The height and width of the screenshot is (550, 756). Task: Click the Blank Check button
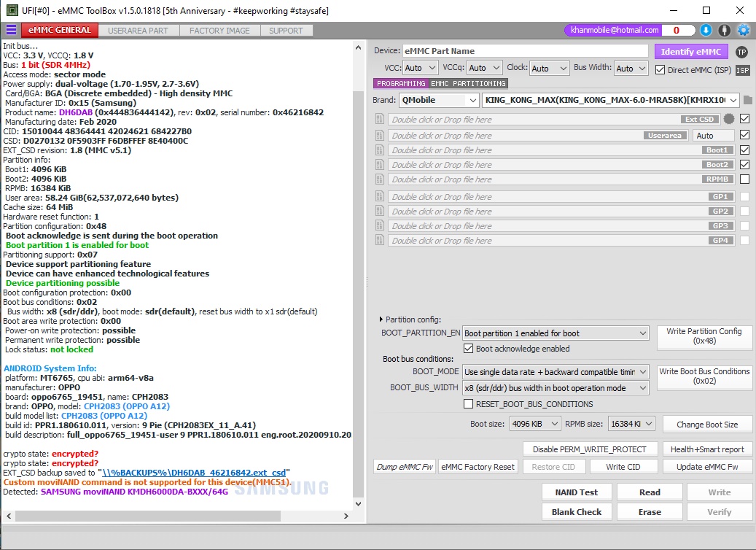tap(576, 512)
